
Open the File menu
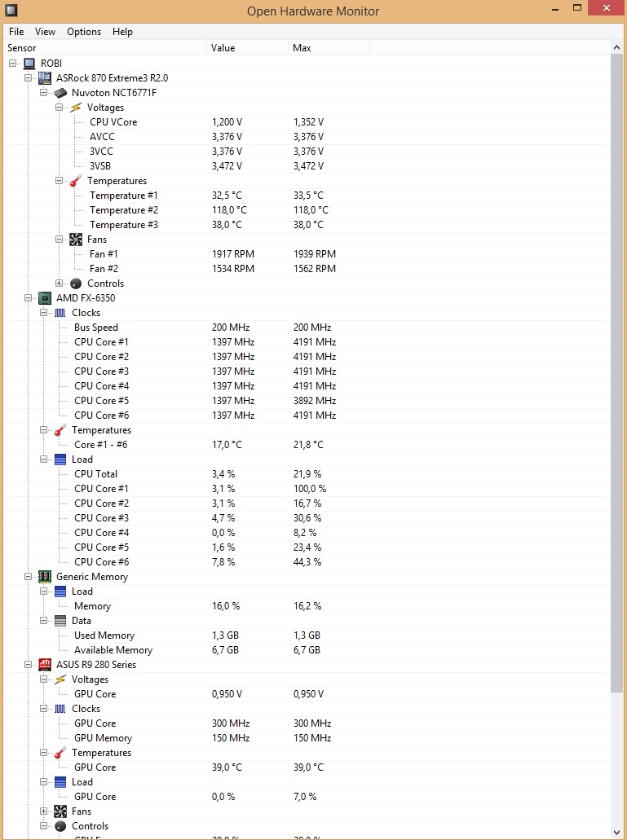point(16,32)
